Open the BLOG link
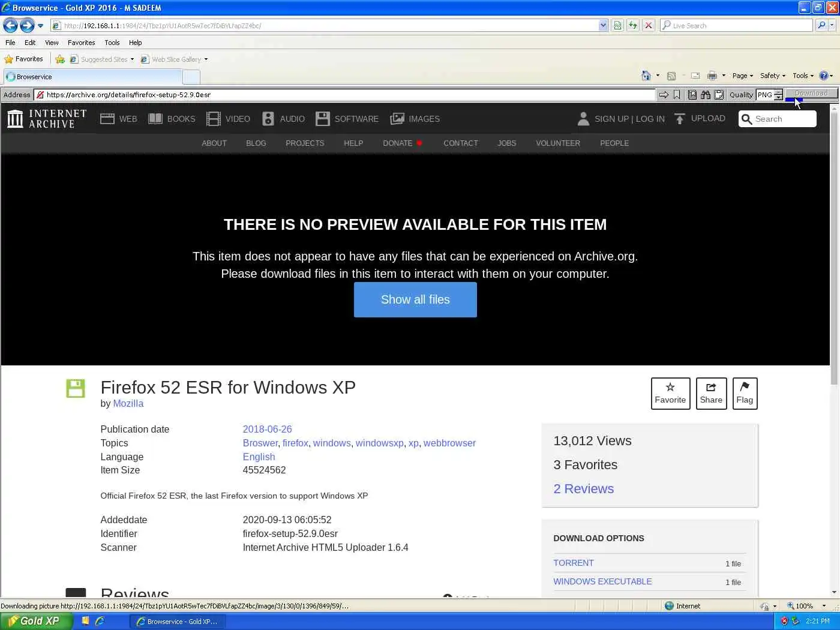This screenshot has height=630, width=840. [x=256, y=143]
